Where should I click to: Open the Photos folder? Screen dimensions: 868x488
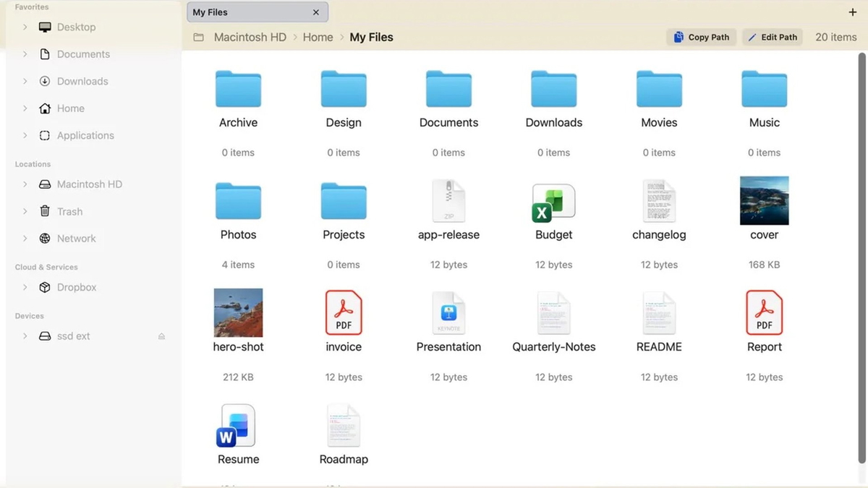238,201
